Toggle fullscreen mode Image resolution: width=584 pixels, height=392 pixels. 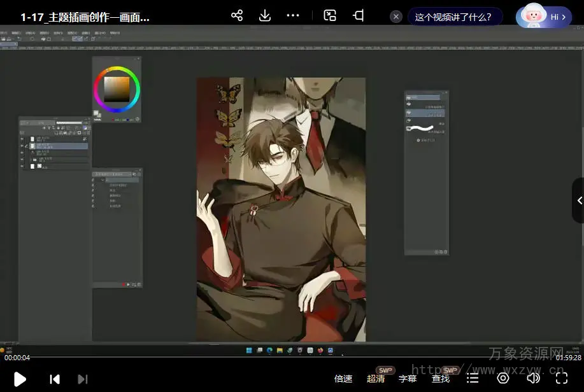coord(562,379)
